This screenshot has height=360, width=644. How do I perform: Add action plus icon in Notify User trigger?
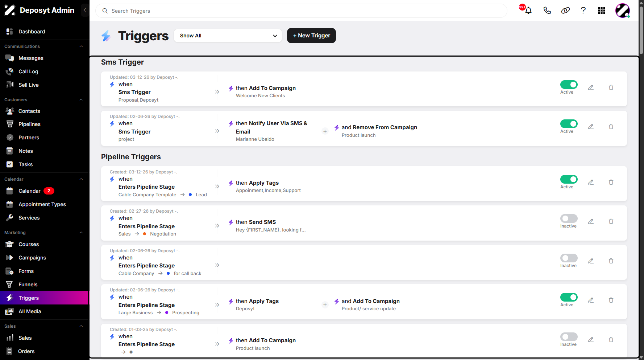pos(325,131)
